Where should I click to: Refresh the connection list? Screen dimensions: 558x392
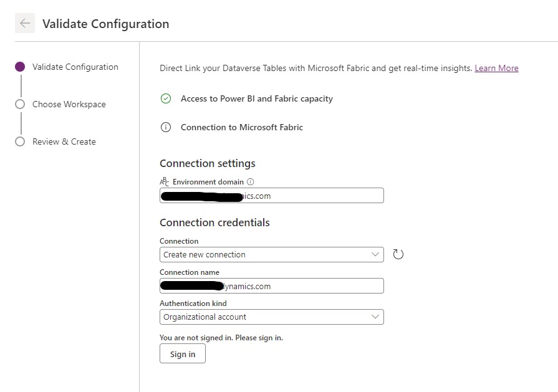398,254
